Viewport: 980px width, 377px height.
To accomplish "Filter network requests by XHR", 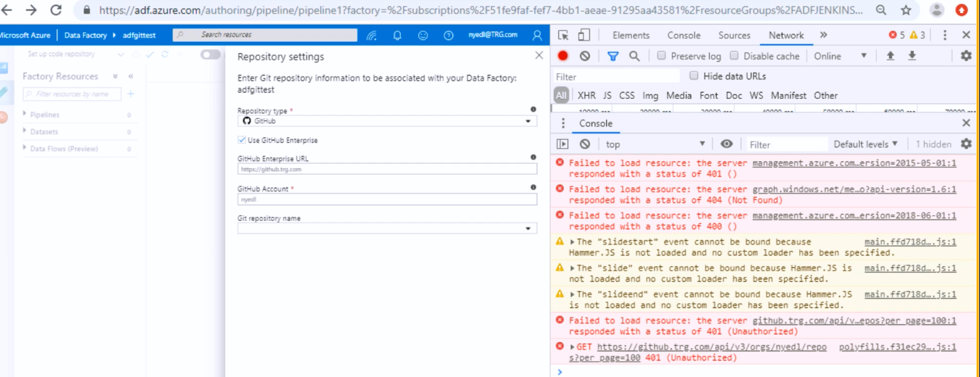I will click(586, 96).
